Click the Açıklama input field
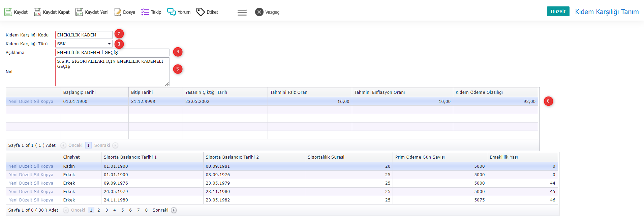The height and width of the screenshot is (218, 644). click(112, 52)
